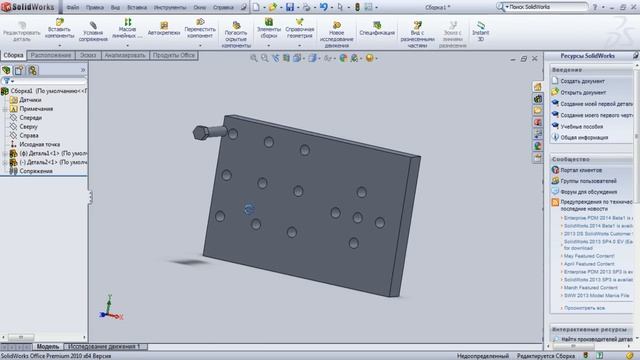Switch to Анализировать tab
Image resolution: width=640 pixels, height=360 pixels.
[x=125, y=55]
